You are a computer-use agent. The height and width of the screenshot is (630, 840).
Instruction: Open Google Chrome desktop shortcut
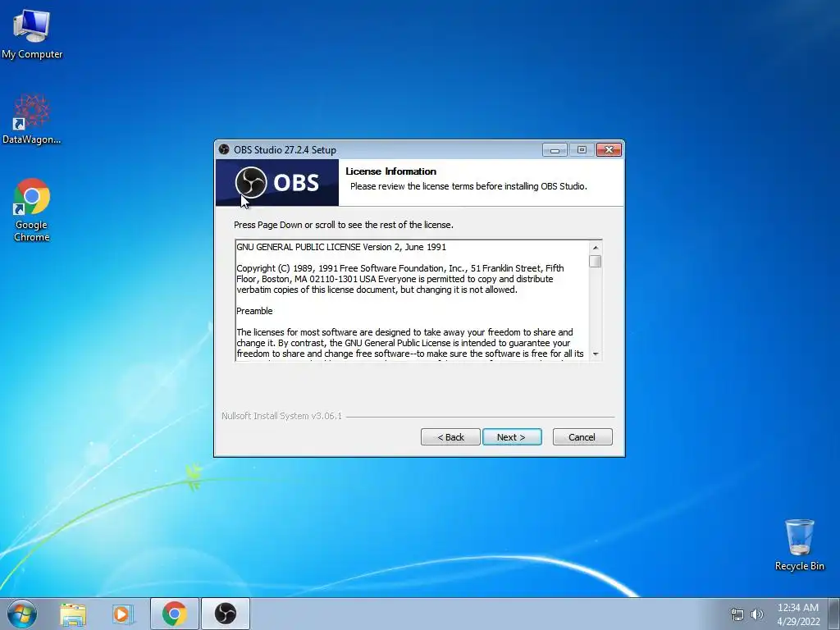[32, 210]
